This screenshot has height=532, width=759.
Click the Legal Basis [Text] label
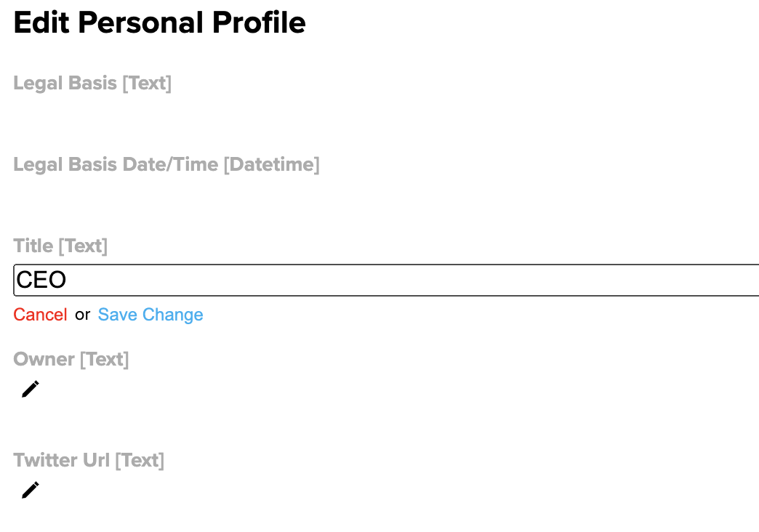(x=92, y=84)
